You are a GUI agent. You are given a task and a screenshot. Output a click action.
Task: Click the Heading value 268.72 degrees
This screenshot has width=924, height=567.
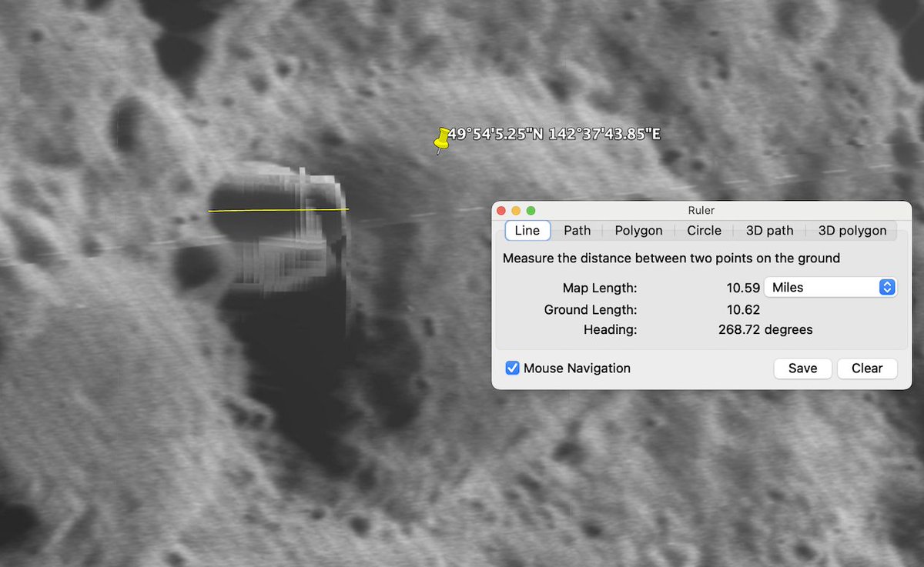point(765,329)
